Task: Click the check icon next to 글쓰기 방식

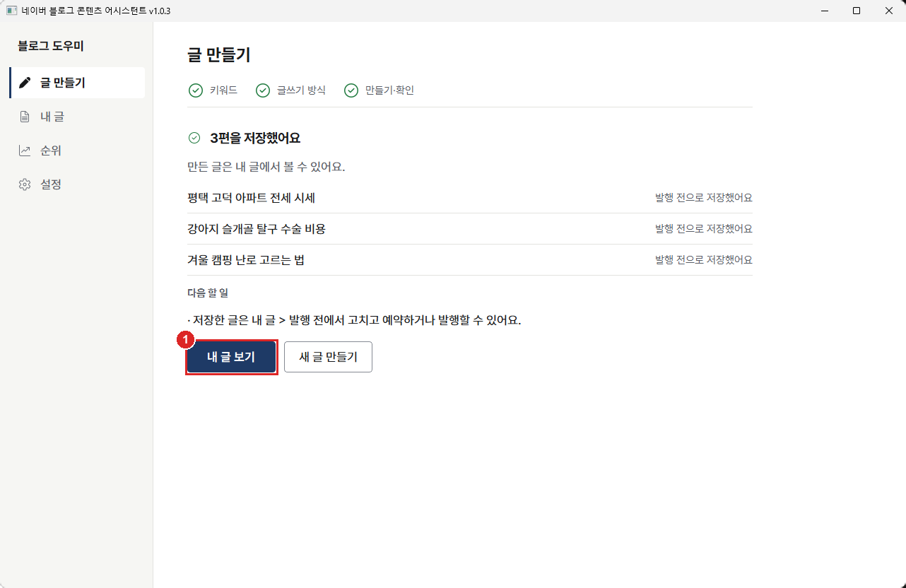Action: [263, 90]
